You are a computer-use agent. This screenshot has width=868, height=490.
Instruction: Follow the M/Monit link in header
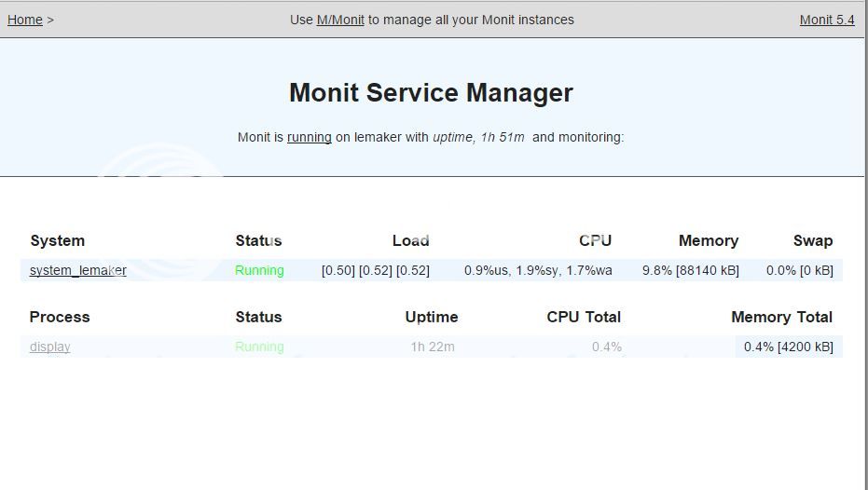click(x=340, y=20)
